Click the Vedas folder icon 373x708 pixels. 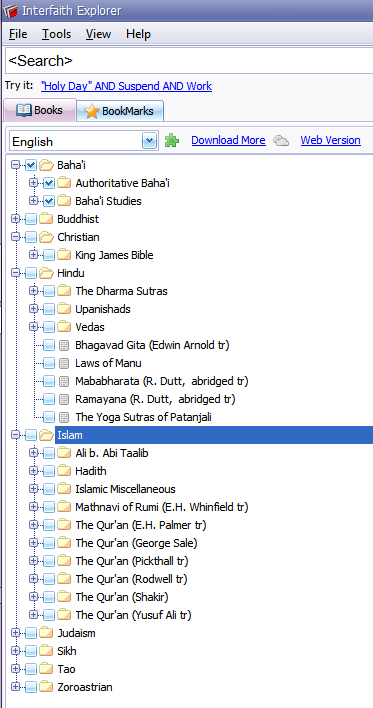tap(64, 327)
